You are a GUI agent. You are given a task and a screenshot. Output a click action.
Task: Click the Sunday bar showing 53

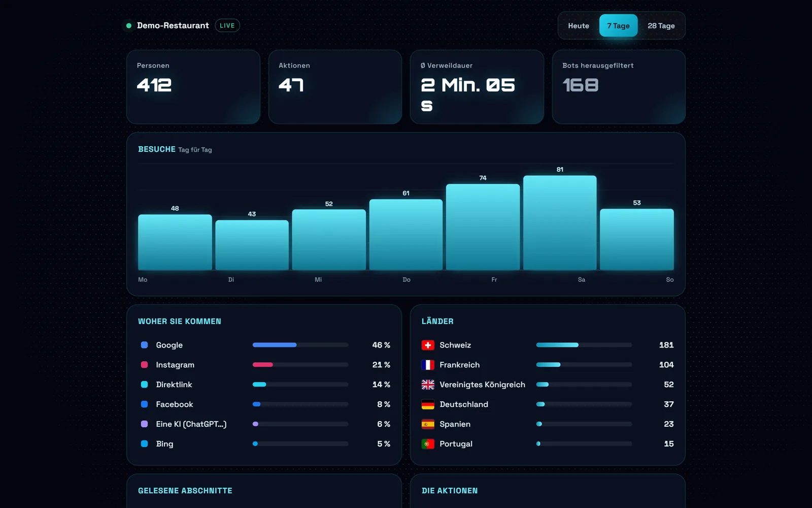pyautogui.click(x=637, y=239)
